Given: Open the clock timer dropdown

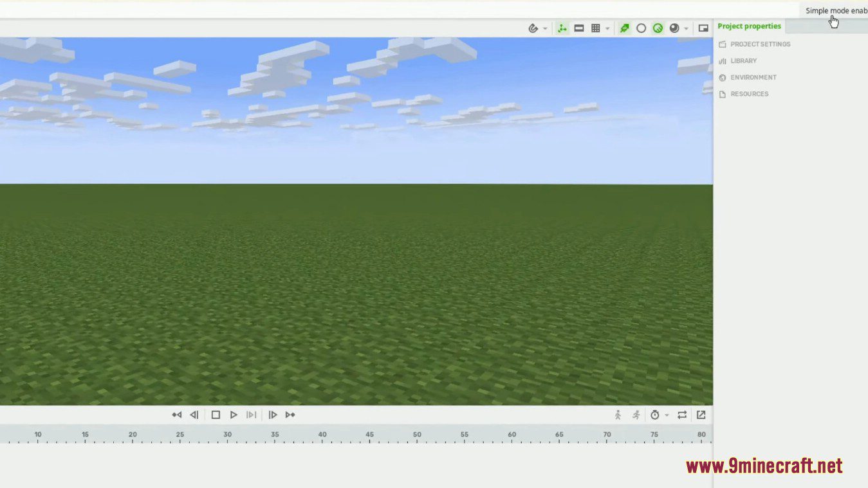Looking at the screenshot, I should 667,415.
